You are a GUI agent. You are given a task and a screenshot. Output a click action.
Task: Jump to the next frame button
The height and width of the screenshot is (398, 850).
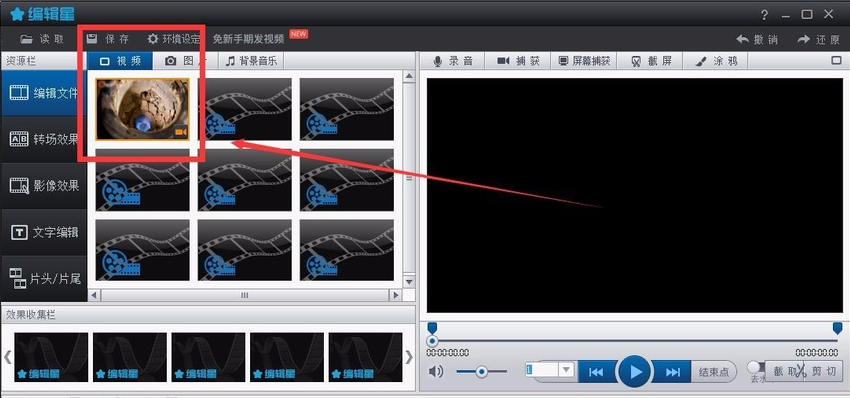pos(672,372)
